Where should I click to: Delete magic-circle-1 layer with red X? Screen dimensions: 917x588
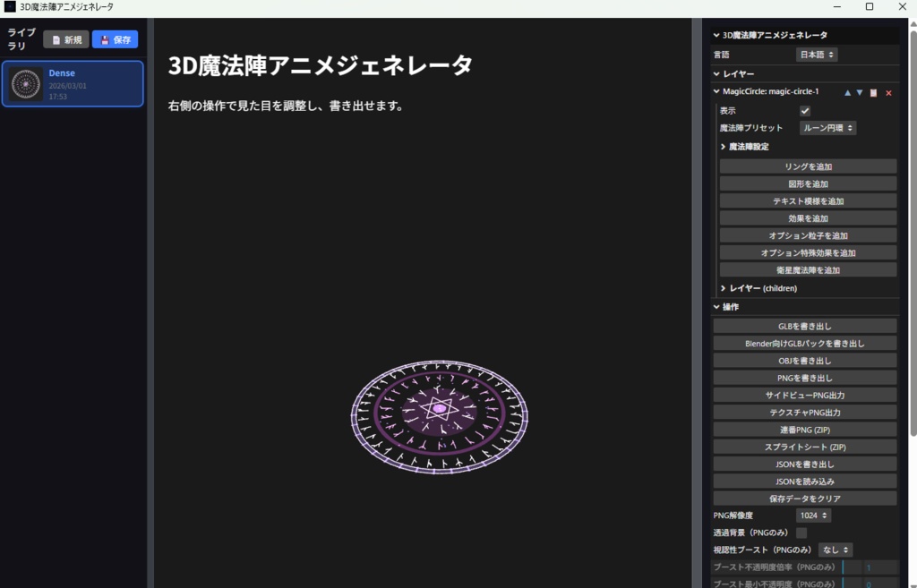tap(889, 93)
